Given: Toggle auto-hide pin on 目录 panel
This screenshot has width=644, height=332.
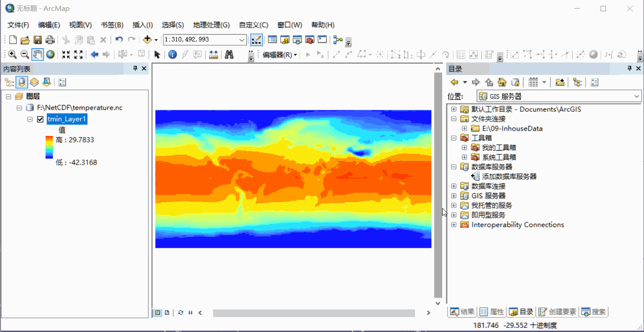Looking at the screenshot, I should pyautogui.click(x=630, y=68).
